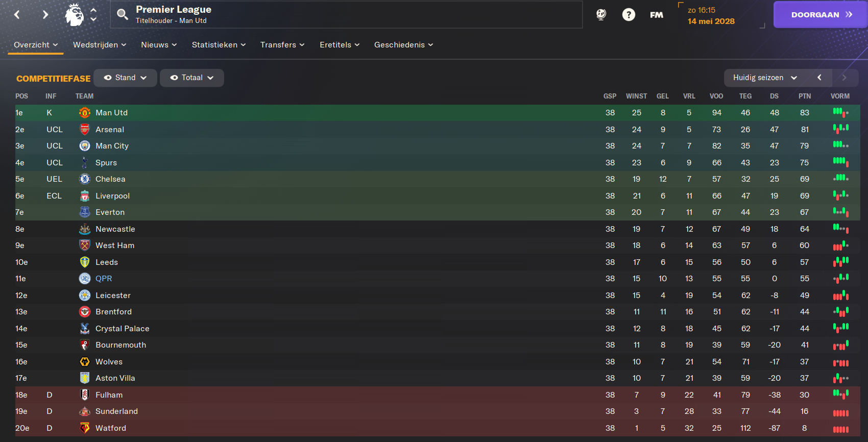Go forward with the right arrow
Screen dimensions: 868x442
(45, 15)
